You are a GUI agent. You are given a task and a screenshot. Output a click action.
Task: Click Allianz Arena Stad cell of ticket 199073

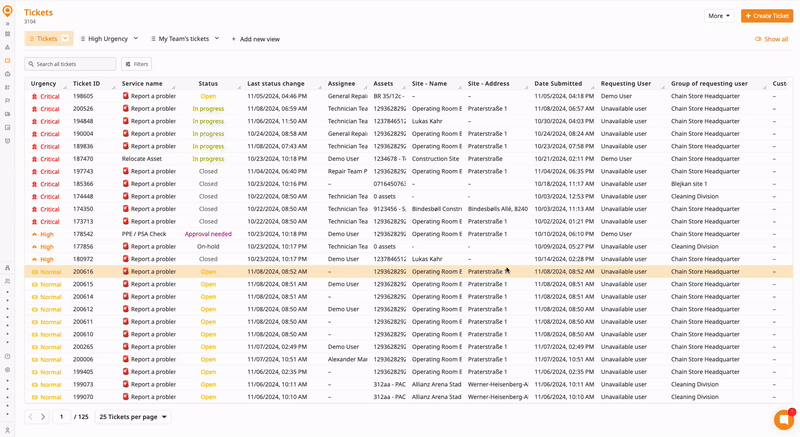[x=436, y=384]
